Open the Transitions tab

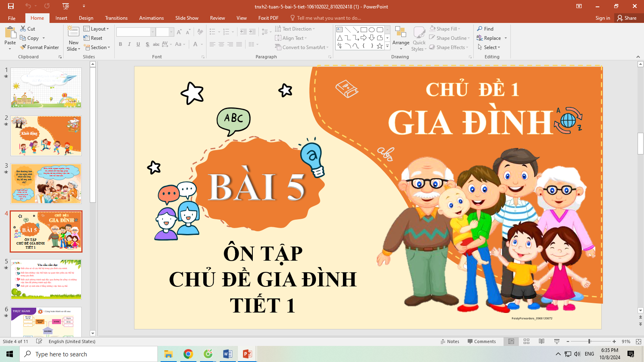pos(116,18)
